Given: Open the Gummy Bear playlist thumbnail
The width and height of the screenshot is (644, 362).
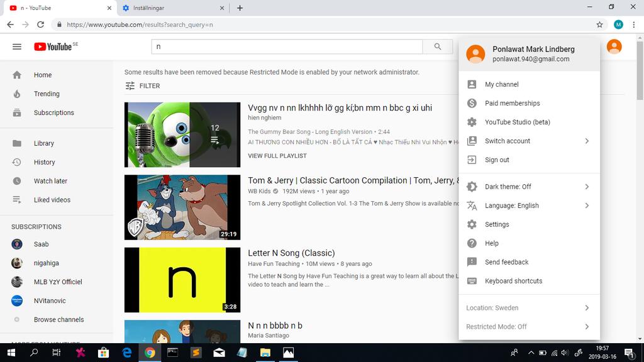Looking at the screenshot, I should coord(182,134).
